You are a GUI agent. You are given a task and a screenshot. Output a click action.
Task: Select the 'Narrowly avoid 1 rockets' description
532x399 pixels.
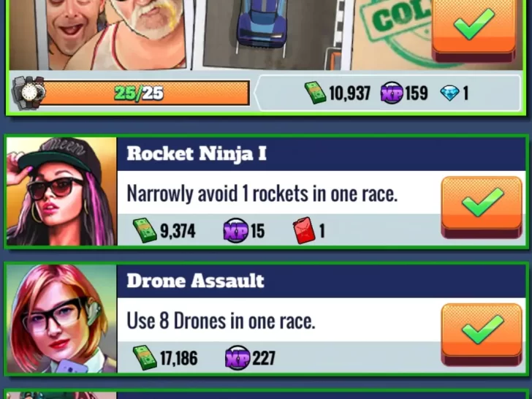point(262,194)
